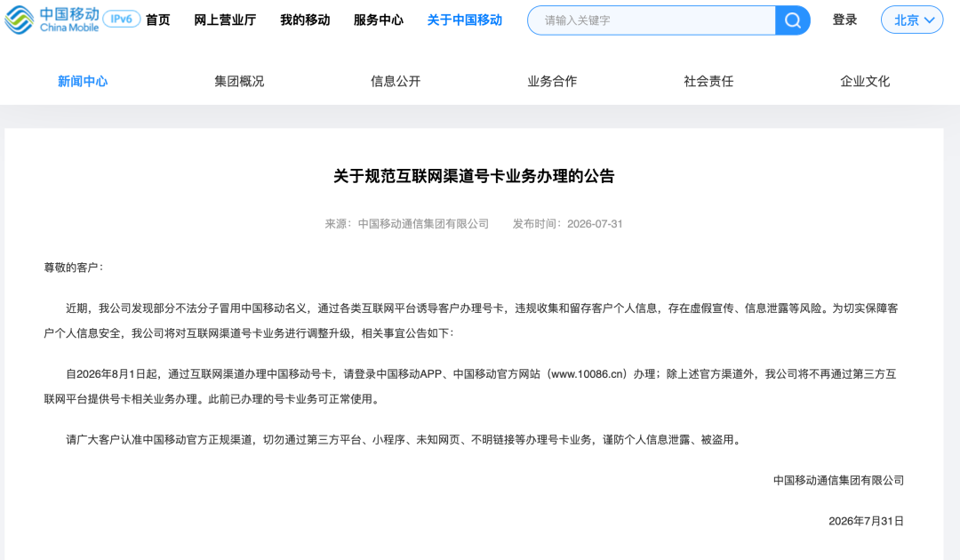The height and width of the screenshot is (560, 960).
Task: Click the paragraph starting 近期，我公司发现
Action: [x=471, y=321]
